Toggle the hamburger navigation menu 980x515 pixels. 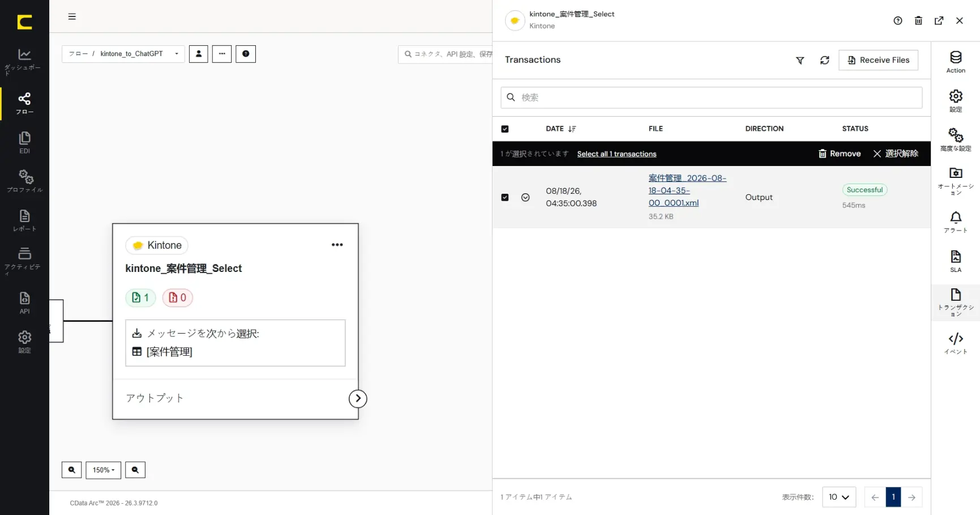(x=72, y=16)
